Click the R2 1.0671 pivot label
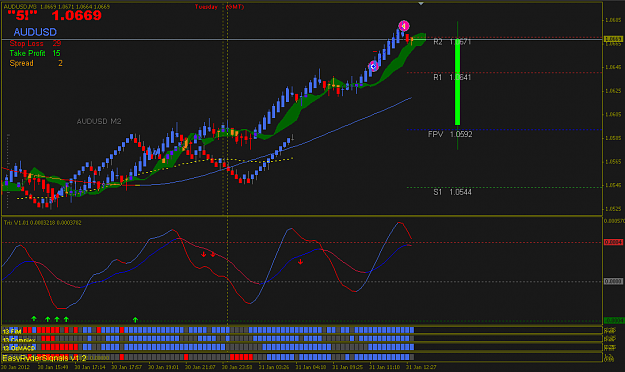This screenshot has width=625, height=372. click(452, 42)
